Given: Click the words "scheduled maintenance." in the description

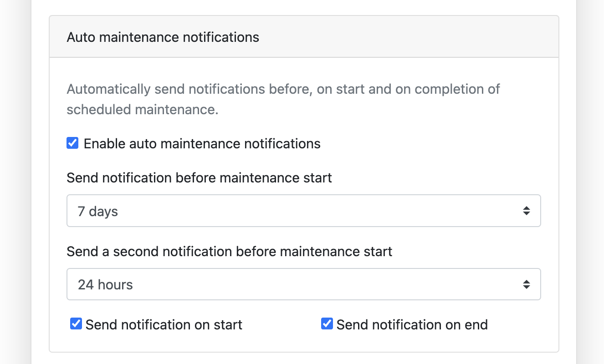Looking at the screenshot, I should [x=142, y=110].
